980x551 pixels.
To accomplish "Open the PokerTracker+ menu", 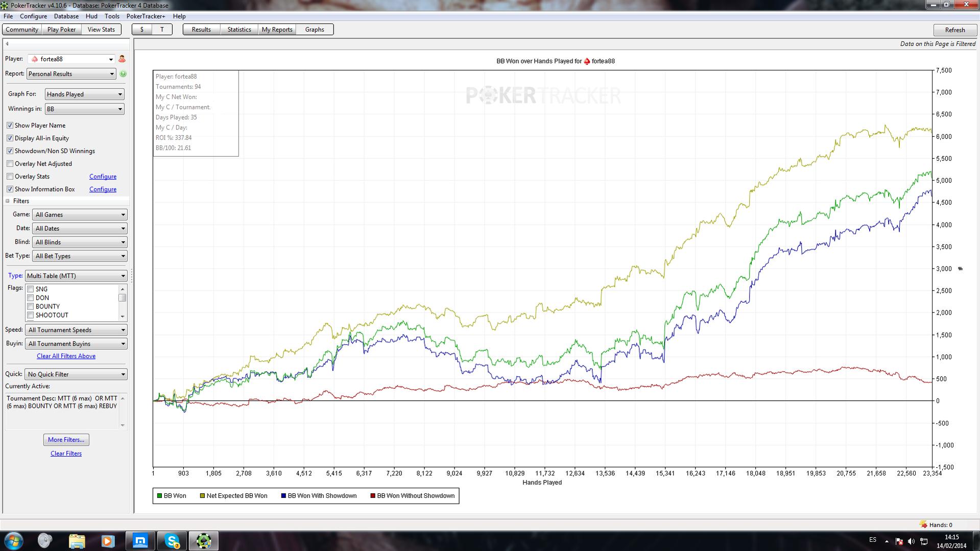I will point(146,16).
